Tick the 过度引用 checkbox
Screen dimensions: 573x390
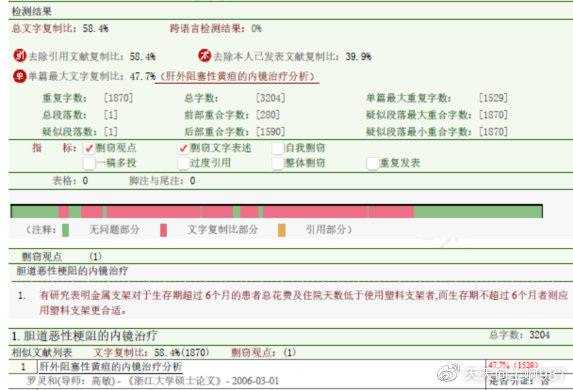pyautogui.click(x=183, y=163)
